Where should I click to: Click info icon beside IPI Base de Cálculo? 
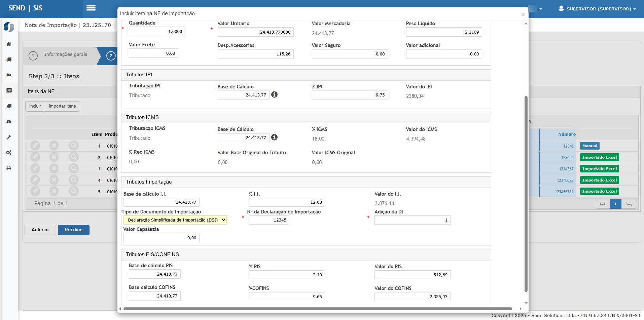click(x=275, y=95)
